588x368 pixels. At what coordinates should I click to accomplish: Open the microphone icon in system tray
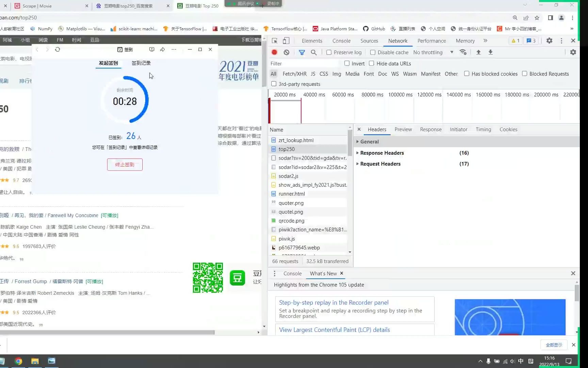tap(488, 361)
